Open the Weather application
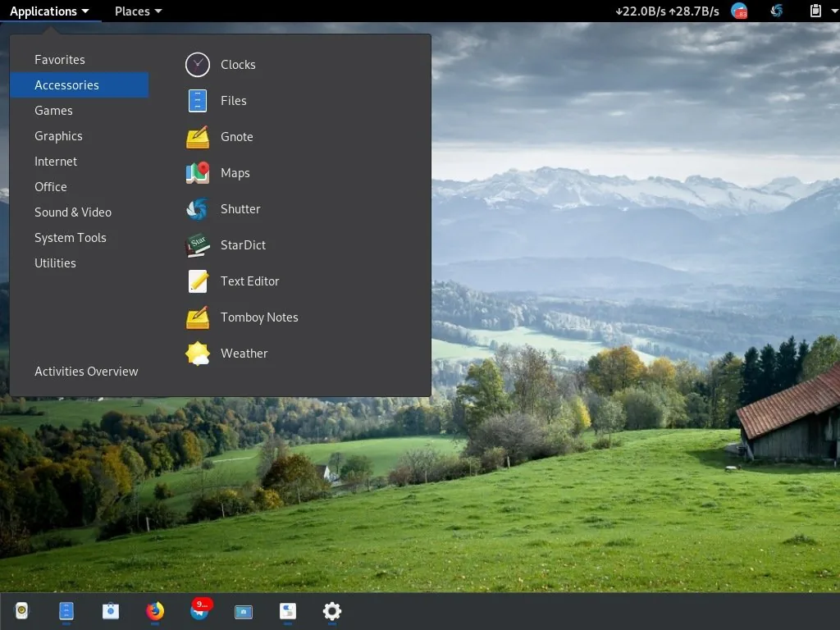Screen dimensions: 840x630 [244, 354]
